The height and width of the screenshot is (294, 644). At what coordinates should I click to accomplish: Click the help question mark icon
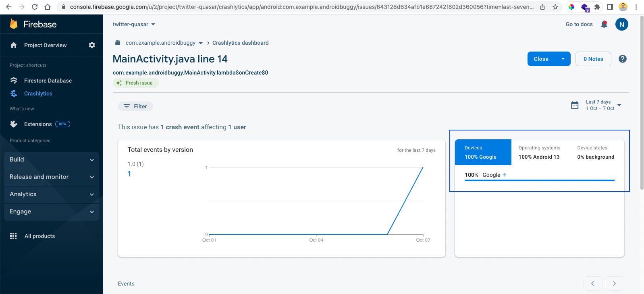click(x=623, y=59)
